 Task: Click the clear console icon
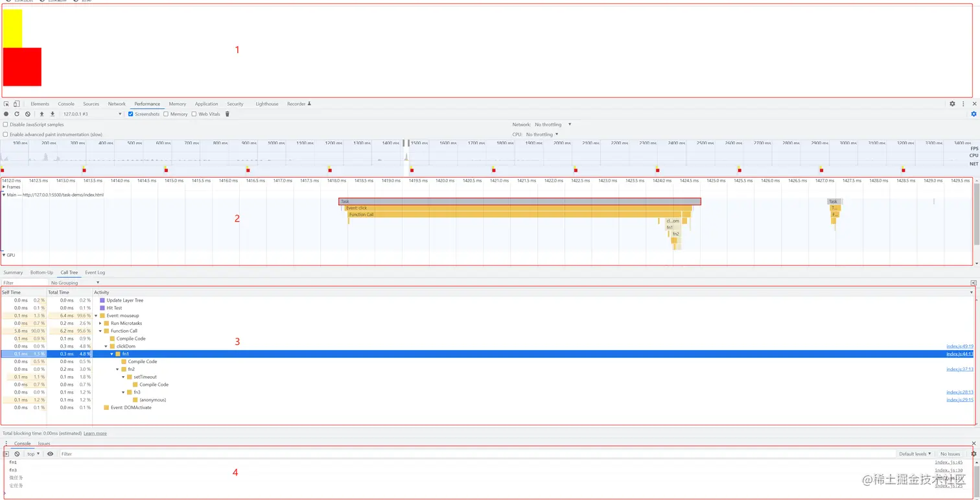coord(17,454)
